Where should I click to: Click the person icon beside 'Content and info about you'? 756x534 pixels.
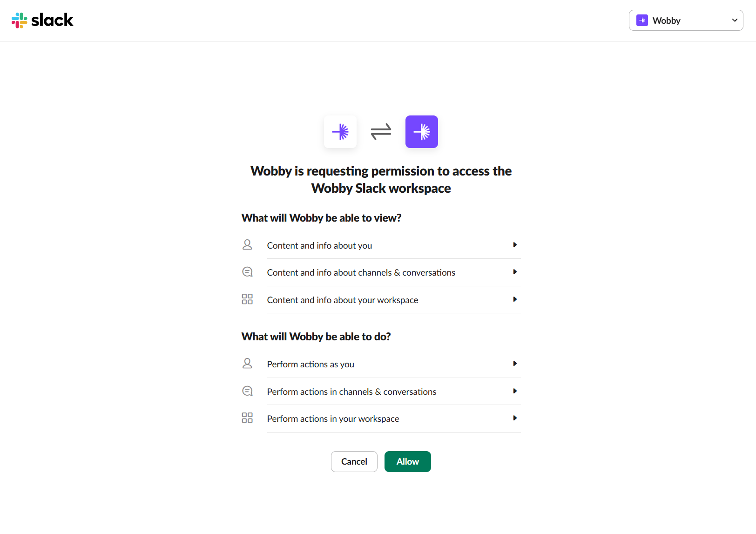(x=247, y=244)
